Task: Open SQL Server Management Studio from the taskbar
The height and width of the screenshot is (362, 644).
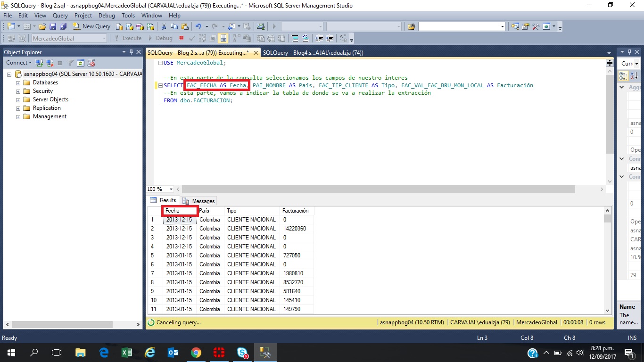Action: click(265, 353)
